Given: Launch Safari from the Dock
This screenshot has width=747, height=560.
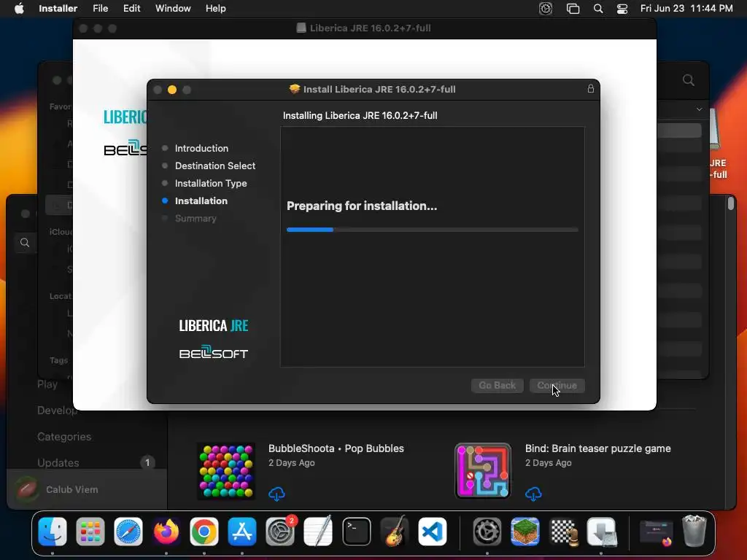Looking at the screenshot, I should pos(128,532).
